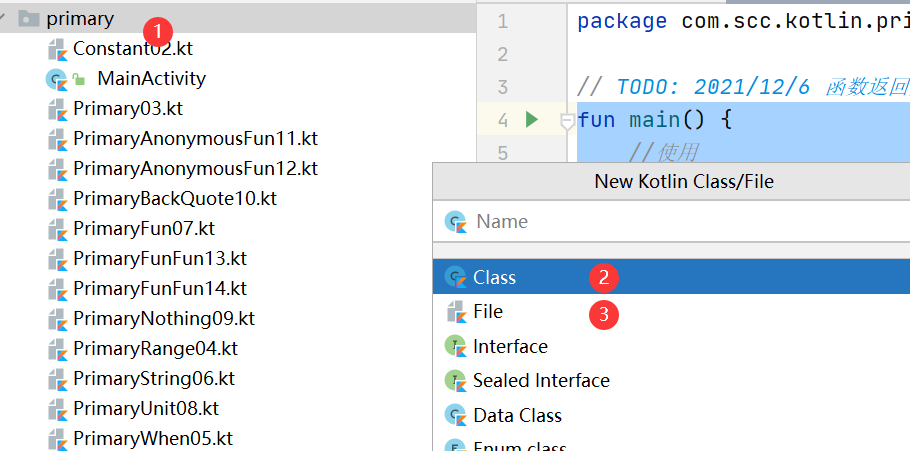Click icon next to PrimaryNothing09.kt
The width and height of the screenshot is (910, 451).
pos(56,319)
